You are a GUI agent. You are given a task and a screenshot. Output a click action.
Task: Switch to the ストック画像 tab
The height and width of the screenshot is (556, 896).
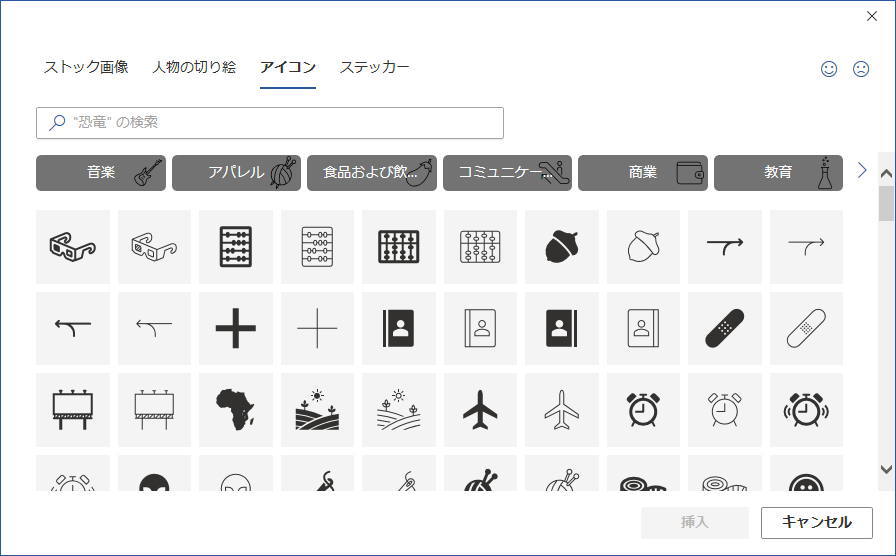coord(86,67)
